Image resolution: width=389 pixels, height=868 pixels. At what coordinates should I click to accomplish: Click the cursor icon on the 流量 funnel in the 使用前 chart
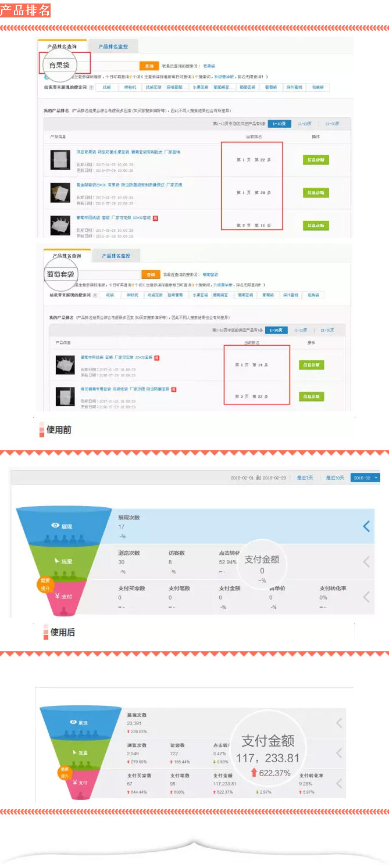(x=56, y=561)
